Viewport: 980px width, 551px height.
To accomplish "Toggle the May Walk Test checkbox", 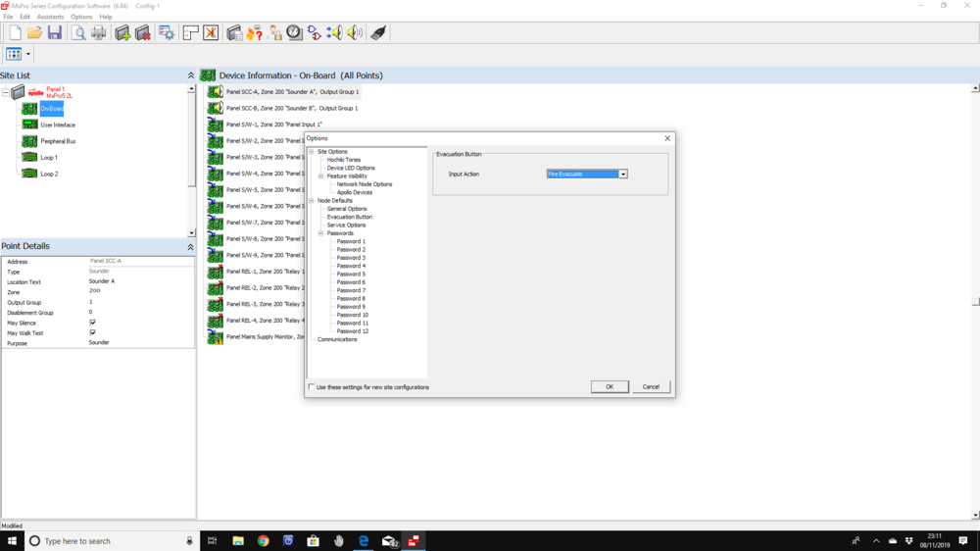I will point(92,332).
